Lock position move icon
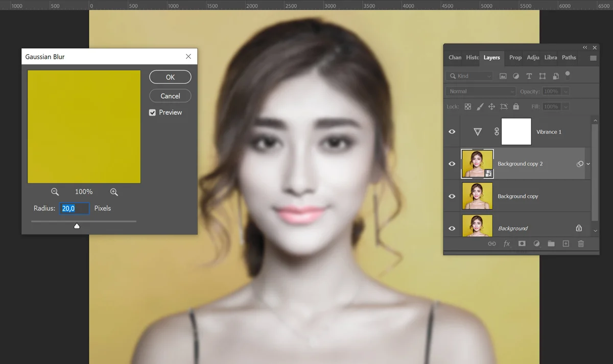Screen dimensions: 613x364 (x=491, y=107)
